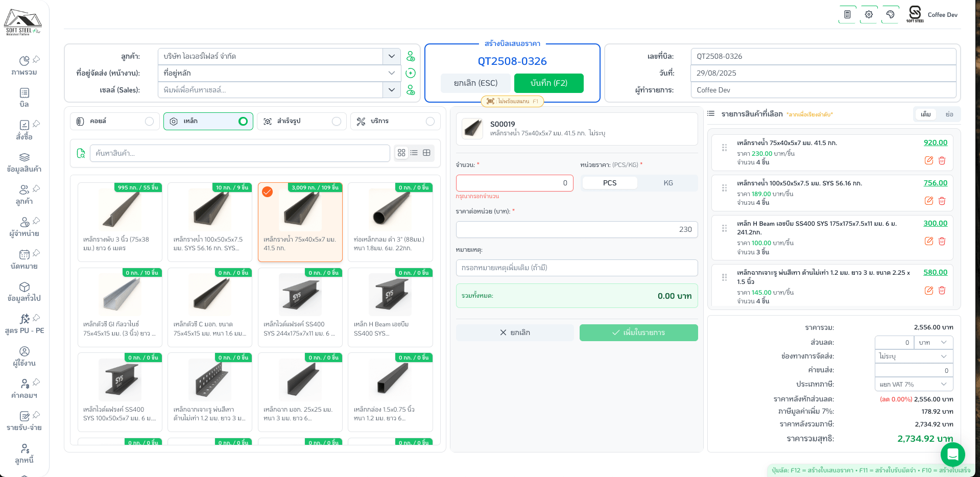The image size is (980, 477).
Task: Open ผู้จำหน่าย section in sidebar
Action: pyautogui.click(x=24, y=227)
